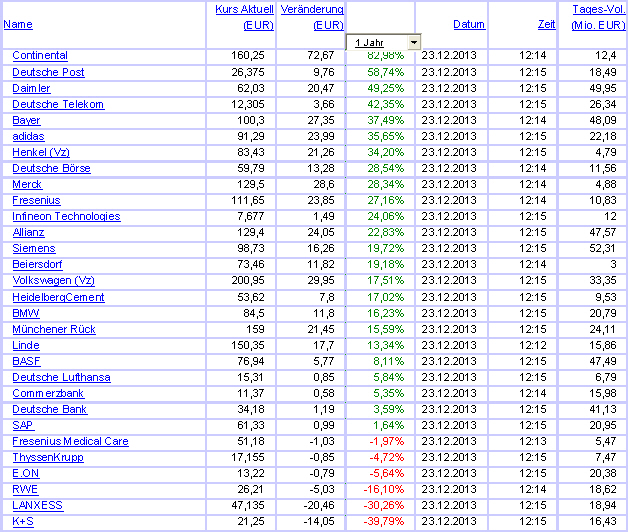
Task: Sort by Kurs Aktuell (EUR) header
Action: [x=244, y=17]
